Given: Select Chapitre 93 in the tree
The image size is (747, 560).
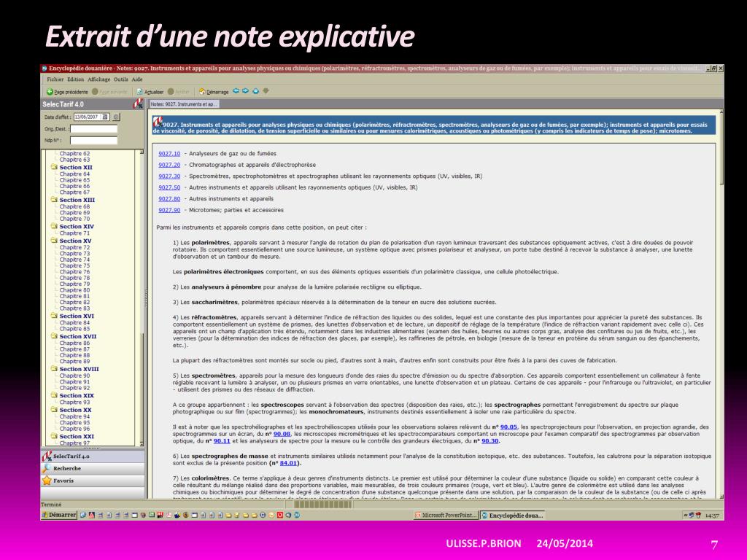Looking at the screenshot, I should tap(74, 402).
